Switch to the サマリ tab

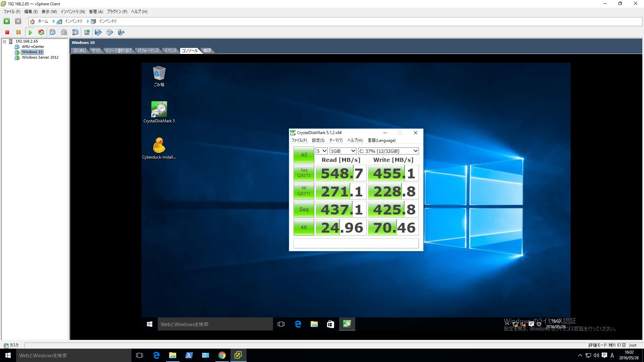[x=96, y=51]
